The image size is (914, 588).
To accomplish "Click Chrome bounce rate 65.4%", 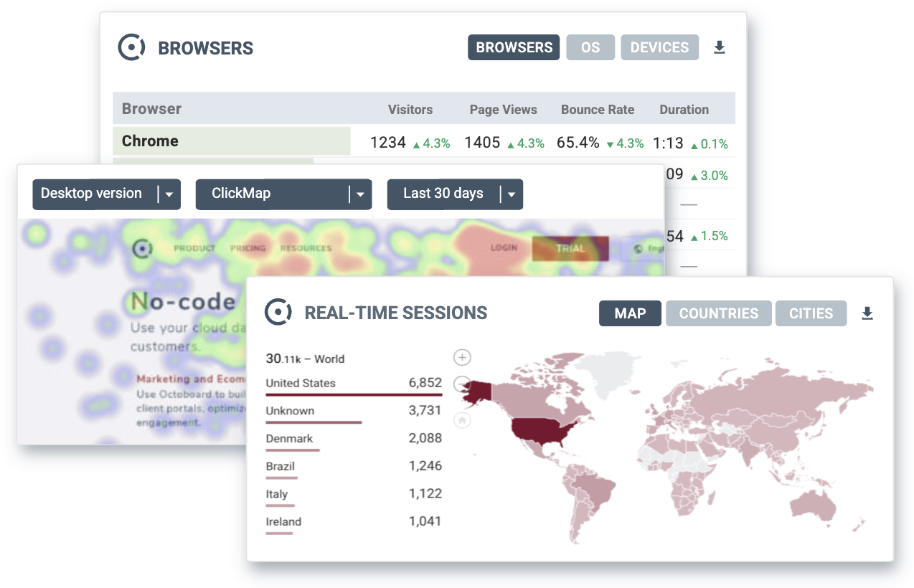I will pyautogui.click(x=578, y=143).
